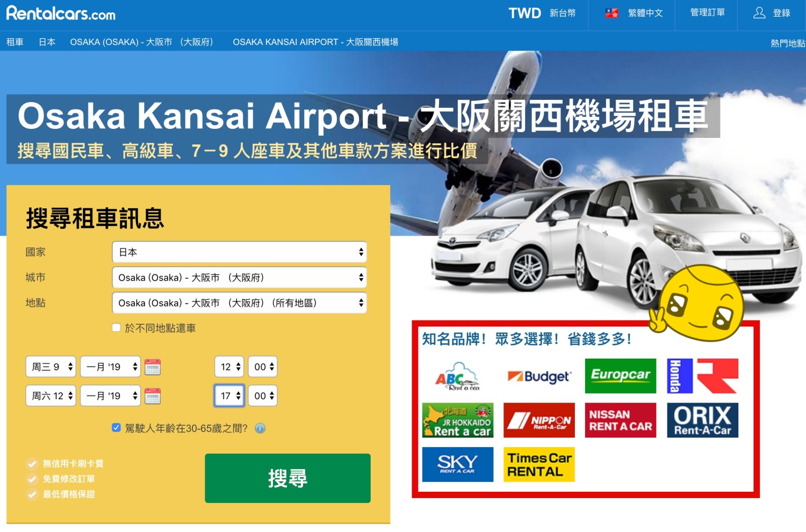Viewport: 806px width, 532px height.
Task: Open drop-off day dropdown 周六 12
Action: pyautogui.click(x=51, y=396)
